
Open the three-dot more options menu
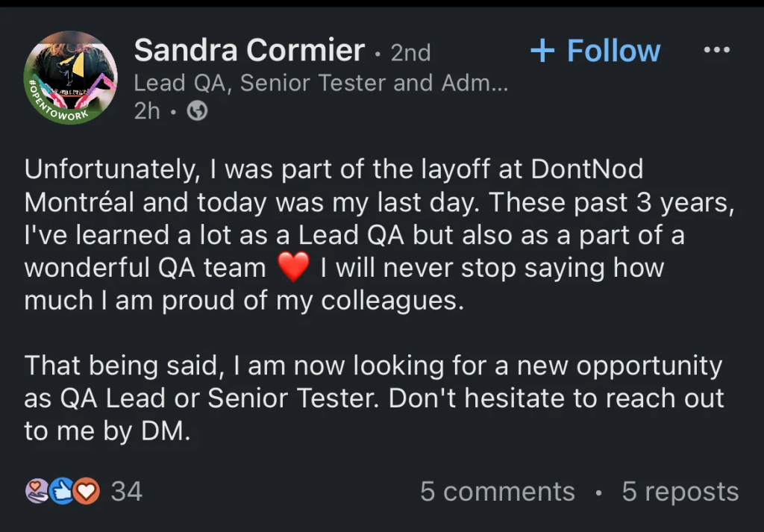(x=716, y=50)
